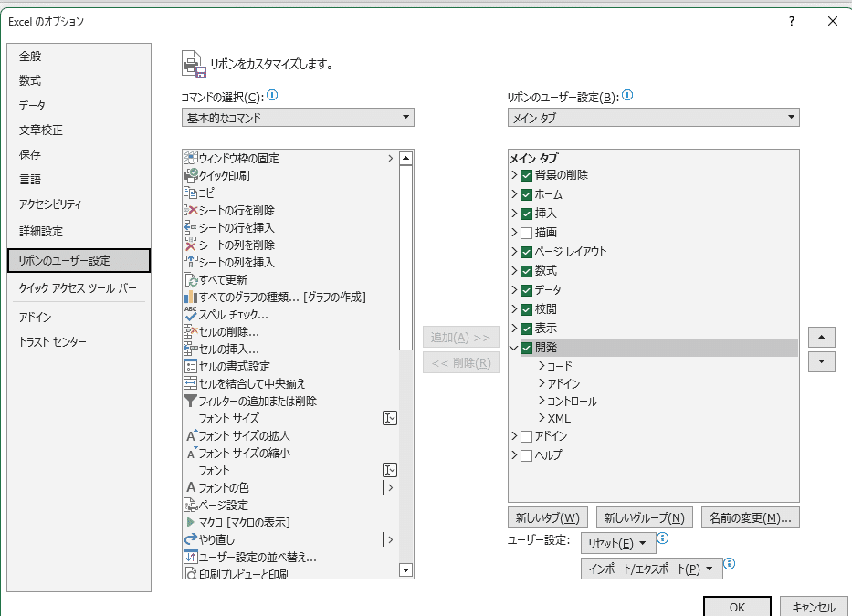This screenshot has width=852, height=616.
Task: Open the インポート/エクスポート dropdown button
Action: [651, 569]
